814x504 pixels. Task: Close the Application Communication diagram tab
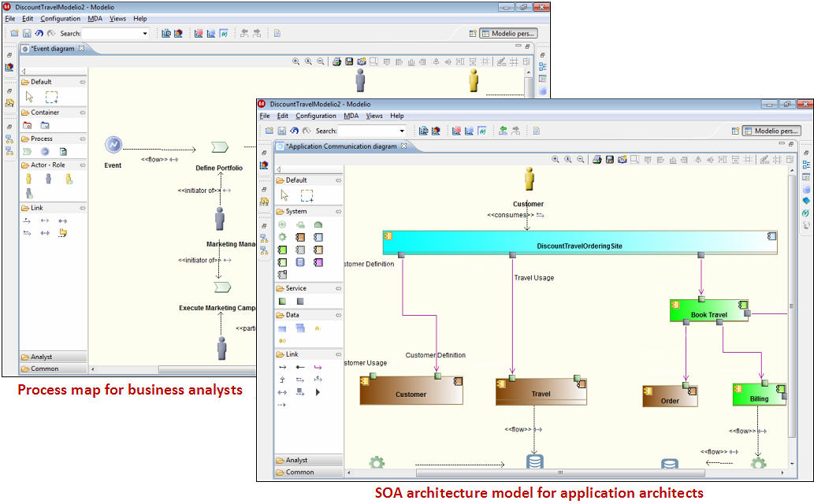click(404, 146)
